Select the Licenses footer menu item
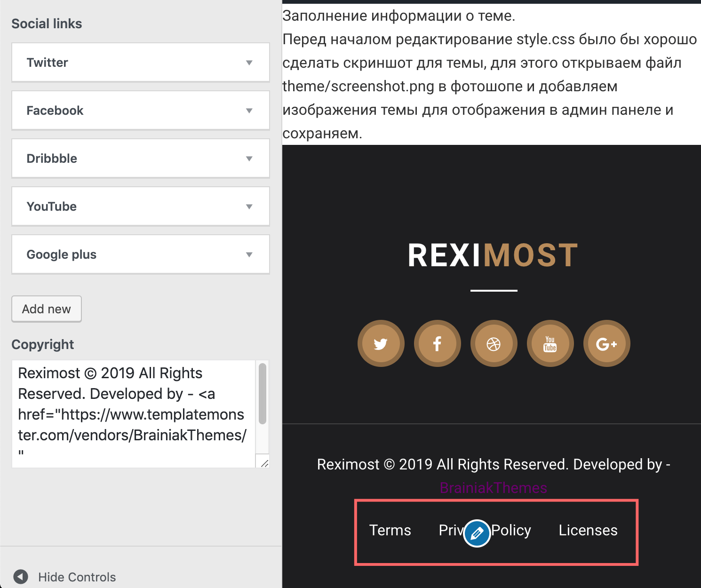The height and width of the screenshot is (588, 701). tap(588, 530)
